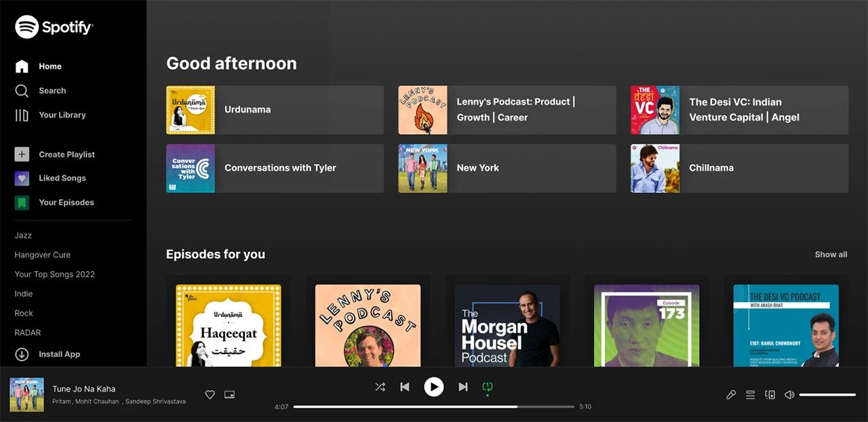The width and height of the screenshot is (868, 422).
Task: Open picture-in-picture mini player icon
Action: point(230,394)
